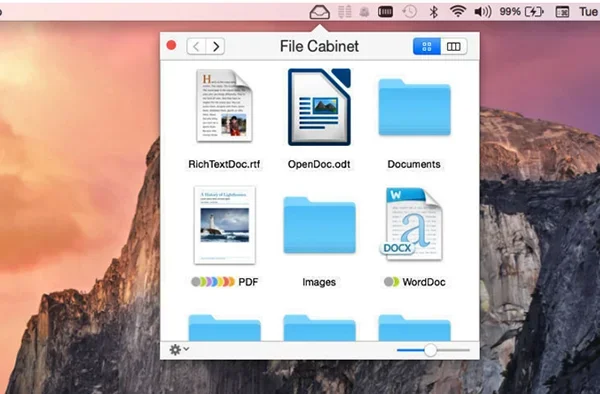
Task: Select the bottom-left partially visible folder
Action: click(x=225, y=327)
